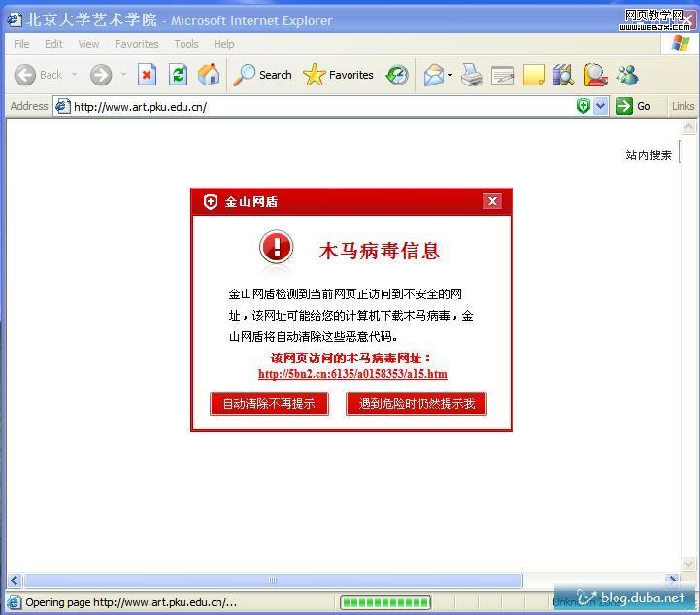700x615 pixels.
Task: Expand the Back button history arrow
Action: 74,75
